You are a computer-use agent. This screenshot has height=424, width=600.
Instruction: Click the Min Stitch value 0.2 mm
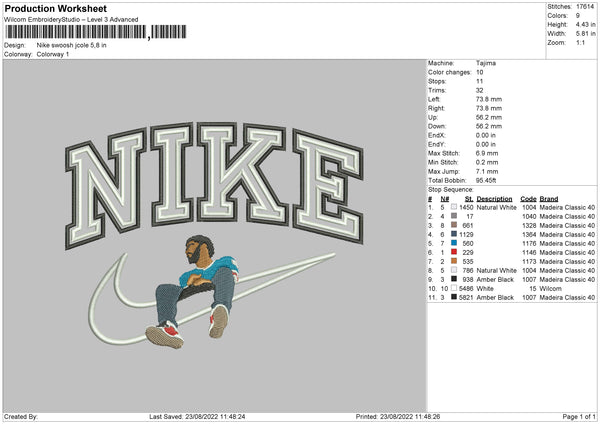(x=487, y=162)
